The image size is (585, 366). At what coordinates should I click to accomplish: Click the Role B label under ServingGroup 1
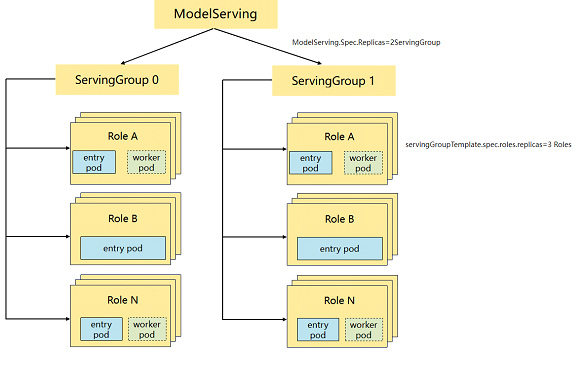340,219
